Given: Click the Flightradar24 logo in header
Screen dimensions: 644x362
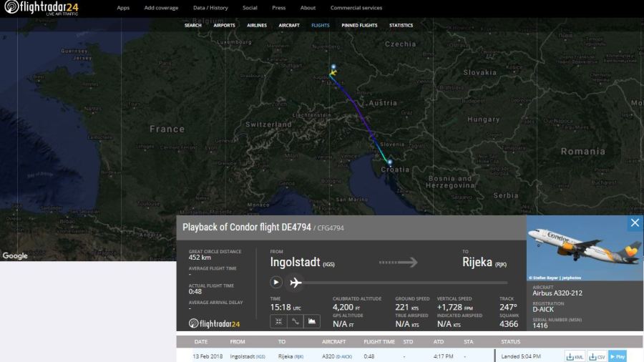Looking at the screenshot, I should [41, 9].
